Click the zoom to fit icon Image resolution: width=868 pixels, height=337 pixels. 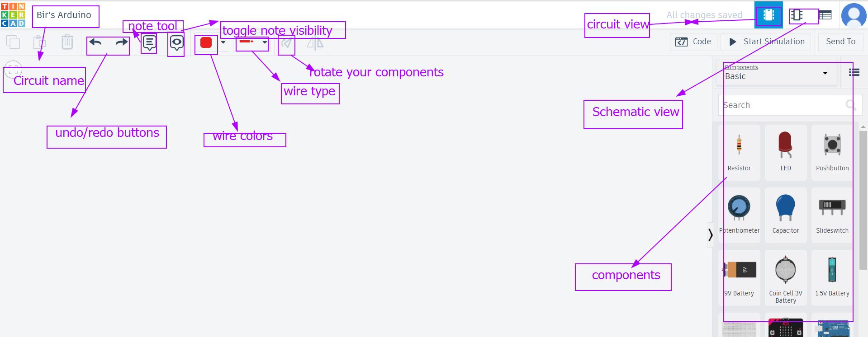pyautogui.click(x=13, y=70)
